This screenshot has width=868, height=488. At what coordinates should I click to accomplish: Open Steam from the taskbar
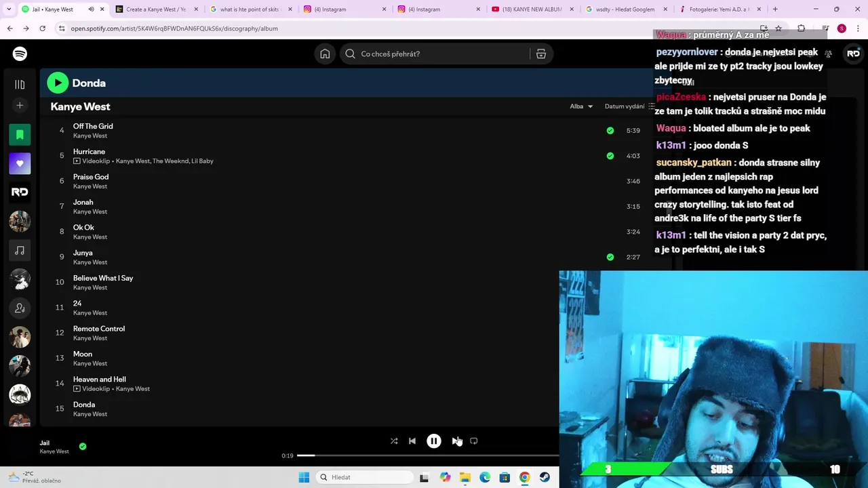click(x=545, y=477)
